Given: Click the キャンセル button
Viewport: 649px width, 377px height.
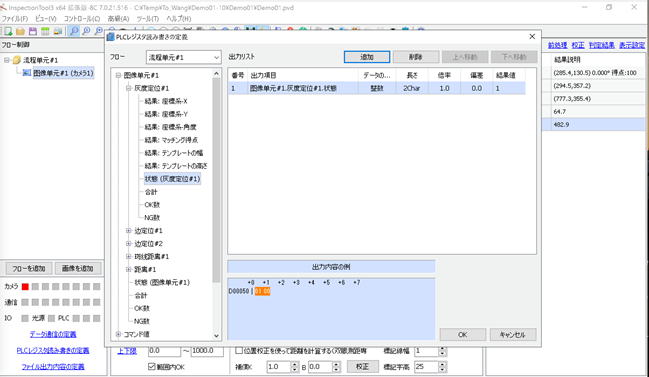Looking at the screenshot, I should (513, 334).
